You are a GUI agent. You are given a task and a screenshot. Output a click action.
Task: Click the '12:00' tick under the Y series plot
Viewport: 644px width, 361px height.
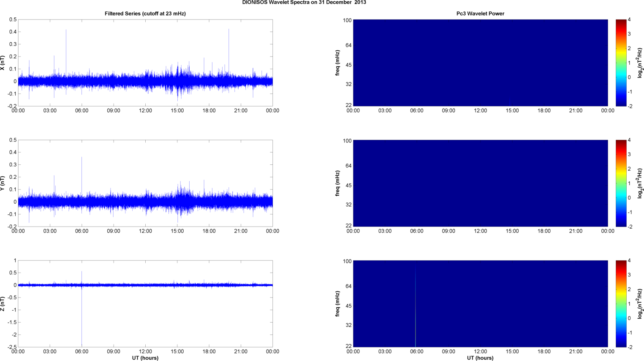pos(145,231)
